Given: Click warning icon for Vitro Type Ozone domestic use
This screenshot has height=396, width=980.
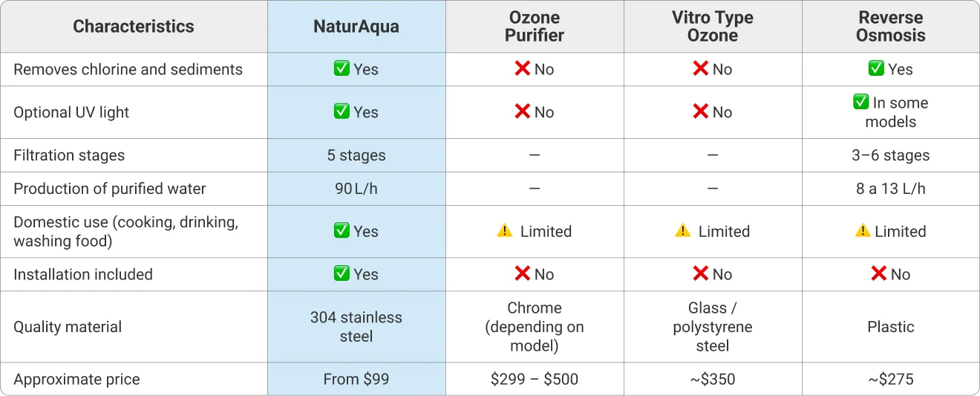Looking at the screenshot, I should coord(683,231).
